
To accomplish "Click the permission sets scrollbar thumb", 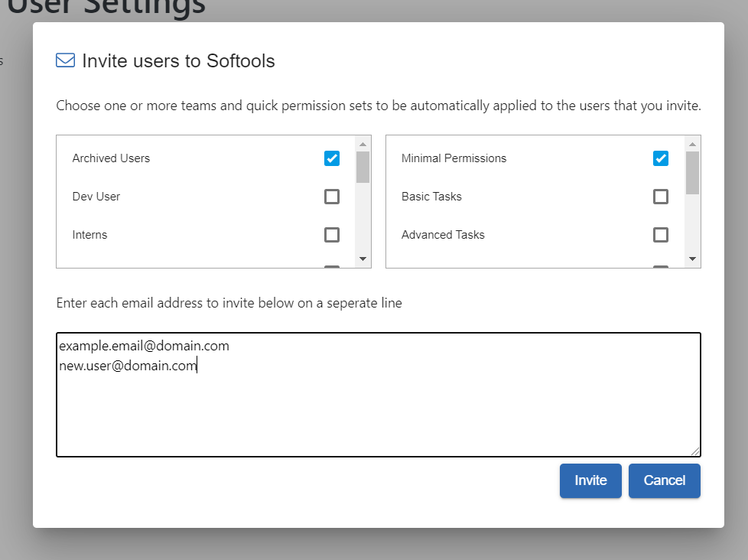I will point(692,173).
